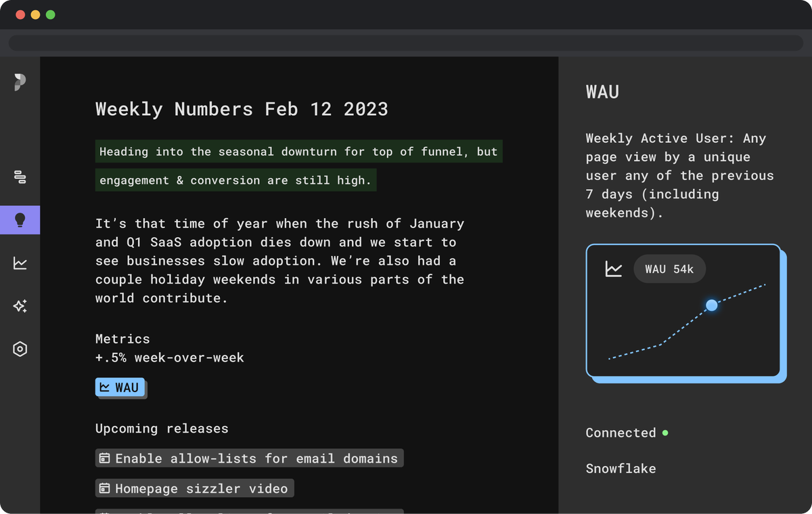Expand the Snowflake connection details
The height and width of the screenshot is (514, 812).
point(621,468)
